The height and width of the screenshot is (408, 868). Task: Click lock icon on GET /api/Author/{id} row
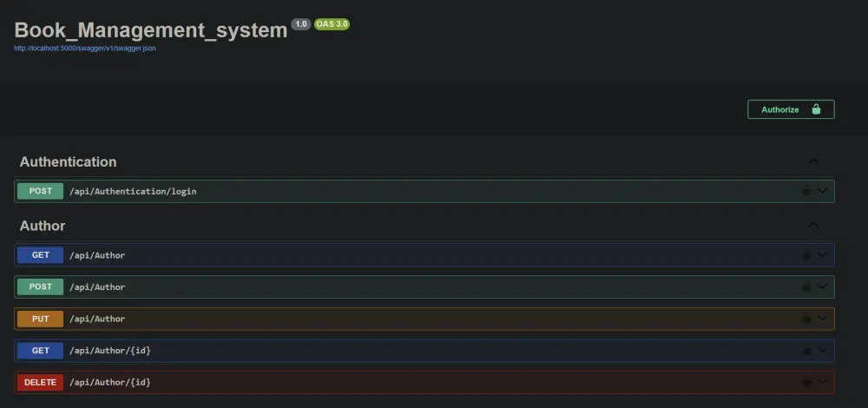tap(807, 351)
